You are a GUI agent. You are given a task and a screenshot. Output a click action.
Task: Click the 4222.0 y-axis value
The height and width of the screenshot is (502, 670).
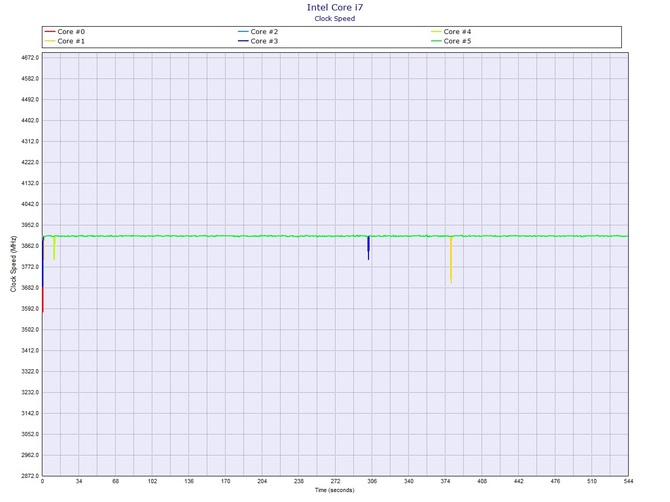point(30,162)
